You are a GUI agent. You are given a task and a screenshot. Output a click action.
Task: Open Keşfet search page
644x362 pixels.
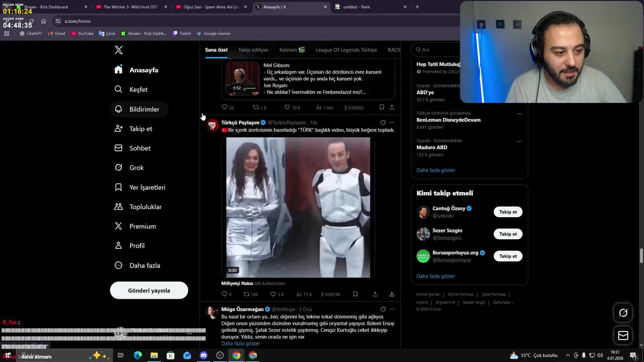point(131,89)
